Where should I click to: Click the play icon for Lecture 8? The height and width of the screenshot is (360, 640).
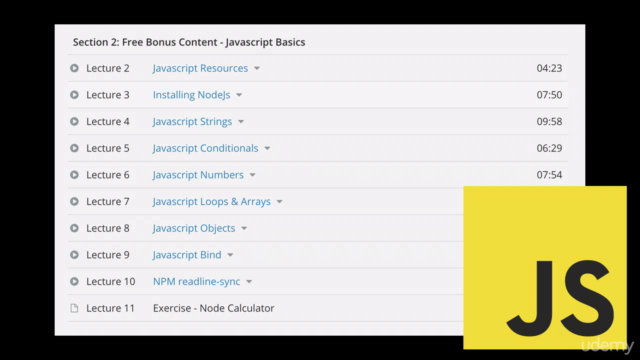coord(74,228)
